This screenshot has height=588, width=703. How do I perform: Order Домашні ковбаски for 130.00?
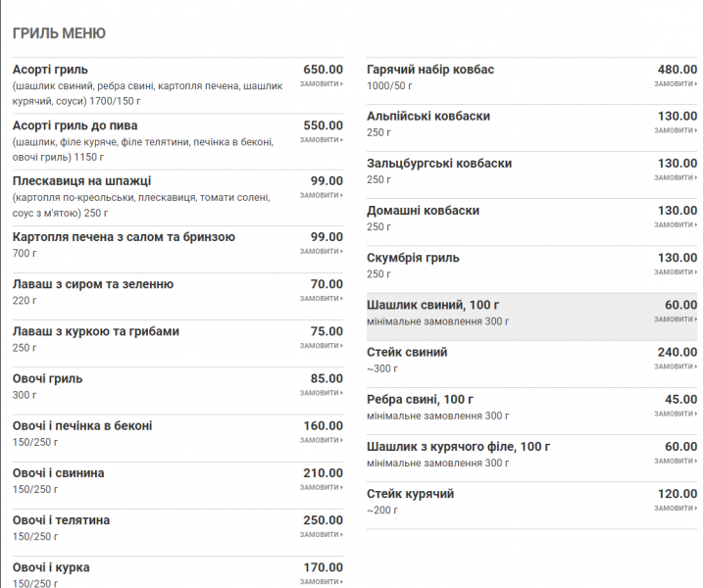(676, 224)
